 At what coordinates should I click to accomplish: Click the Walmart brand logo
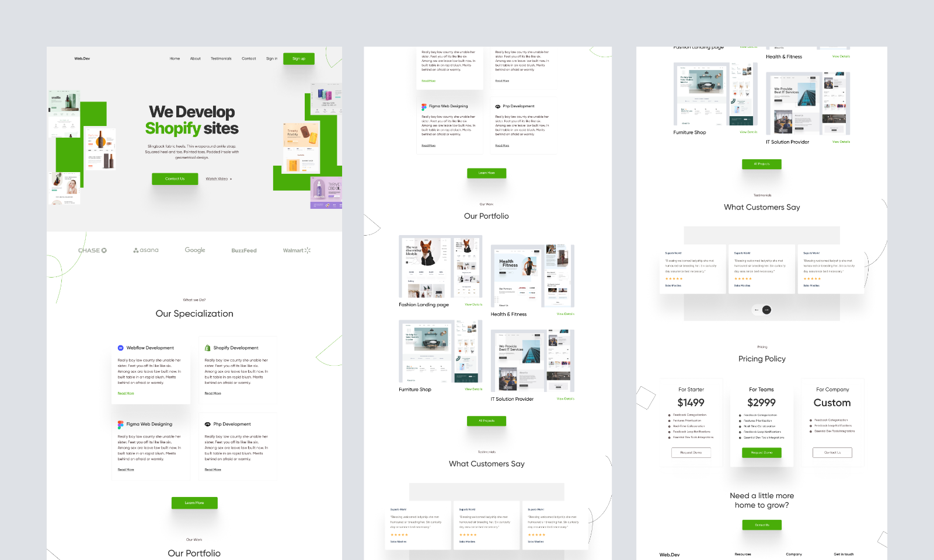pyautogui.click(x=297, y=250)
